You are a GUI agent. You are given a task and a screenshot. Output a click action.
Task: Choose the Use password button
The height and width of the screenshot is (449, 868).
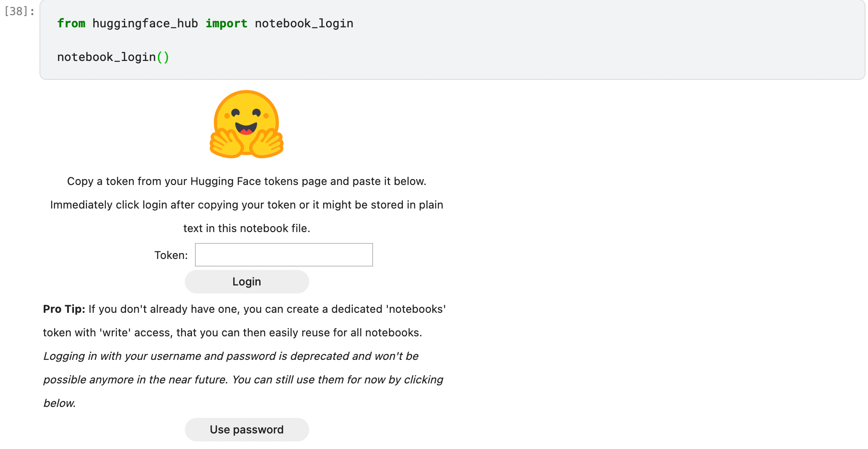coord(247,429)
